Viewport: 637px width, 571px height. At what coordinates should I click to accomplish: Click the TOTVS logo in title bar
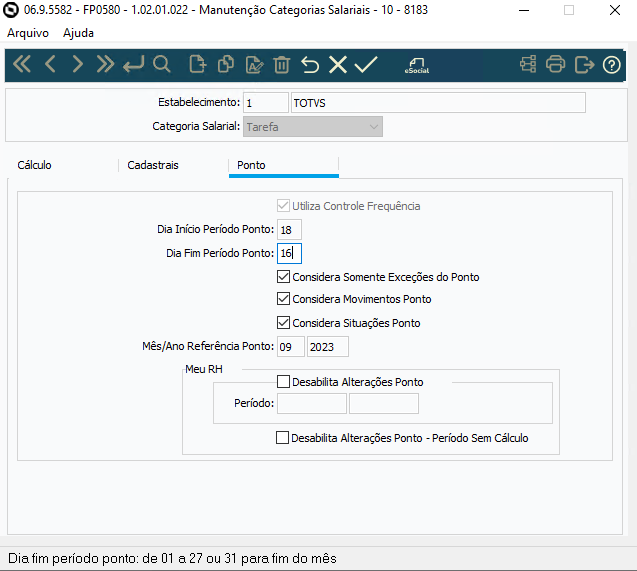(x=10, y=10)
